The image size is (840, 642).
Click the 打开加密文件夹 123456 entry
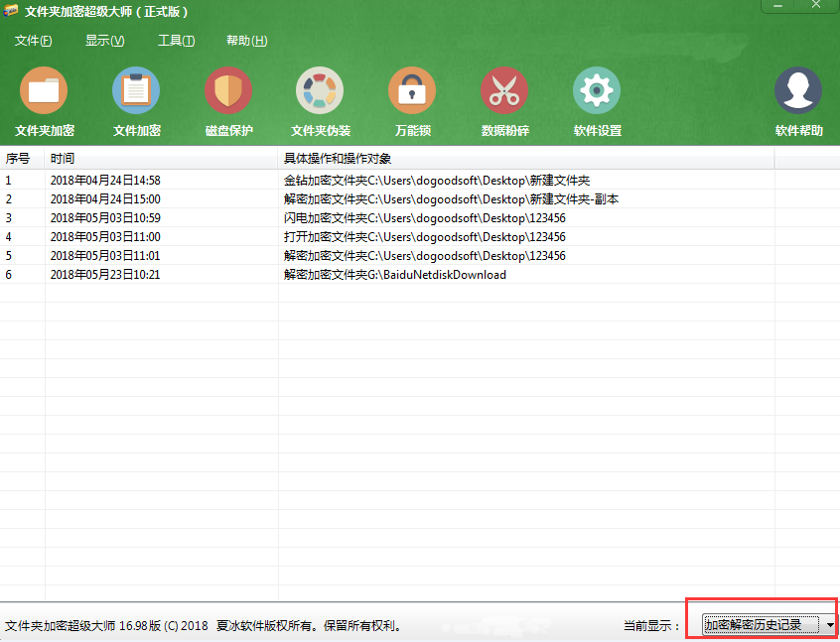click(425, 237)
